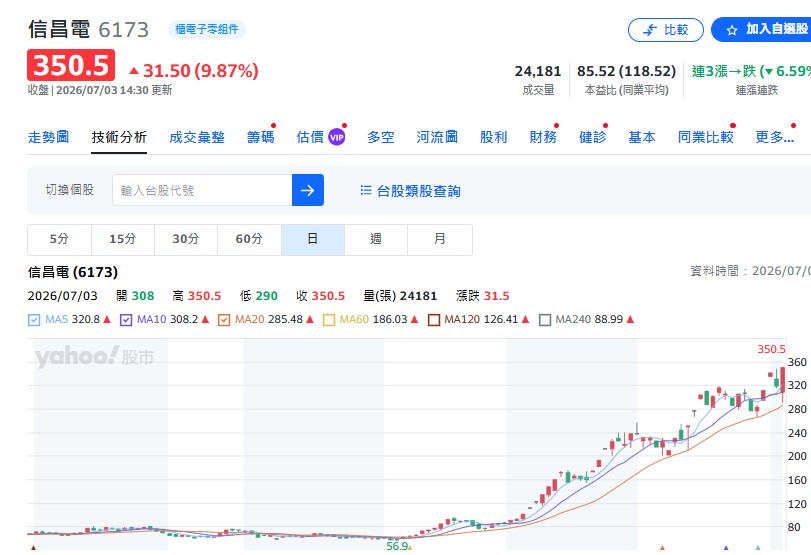Viewport: 811px width, 555px height.
Task: Expand the 更多... menu
Action: 774,137
